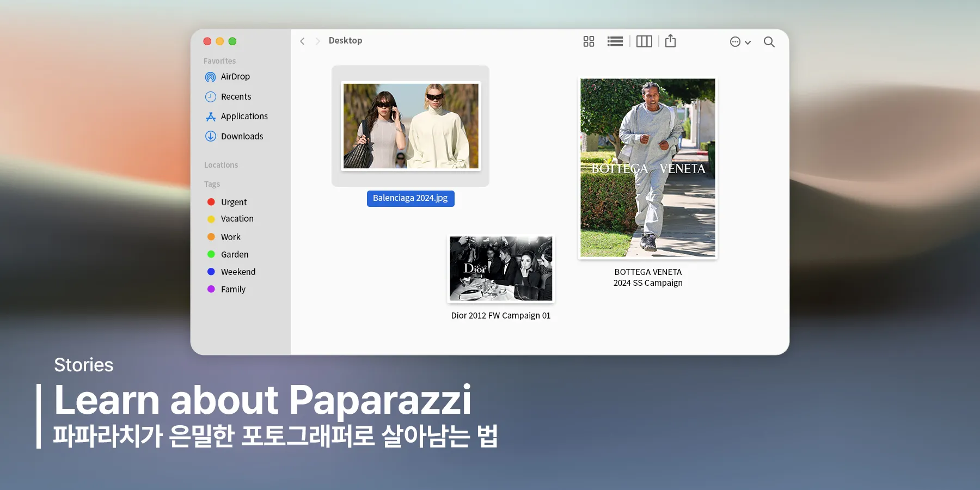980x490 pixels.
Task: Click the Downloads arrow icon
Action: point(210,136)
